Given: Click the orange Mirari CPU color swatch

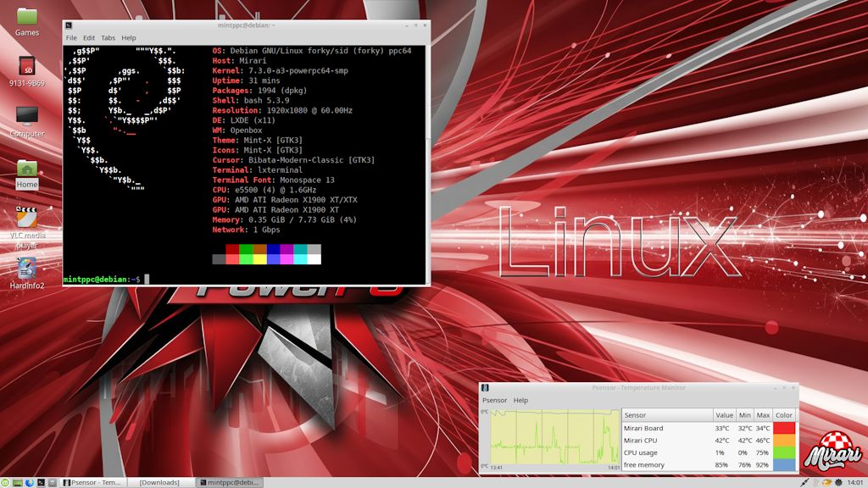Looking at the screenshot, I should tap(784, 440).
